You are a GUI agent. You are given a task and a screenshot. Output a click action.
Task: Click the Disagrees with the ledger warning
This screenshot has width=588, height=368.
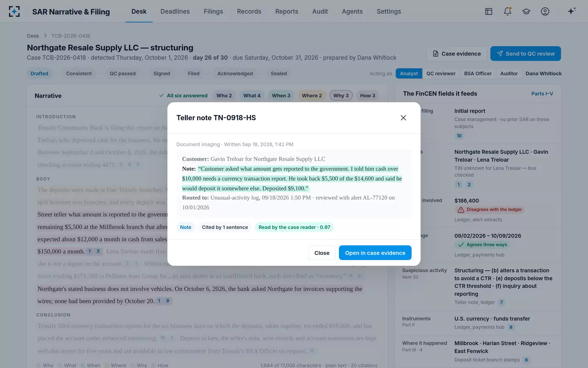point(489,209)
